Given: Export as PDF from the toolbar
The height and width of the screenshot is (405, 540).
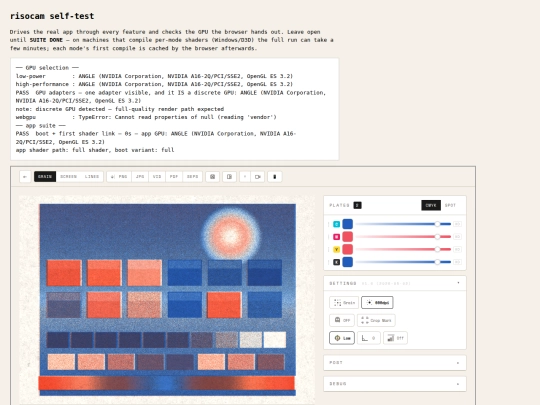Looking at the screenshot, I should [x=174, y=177].
